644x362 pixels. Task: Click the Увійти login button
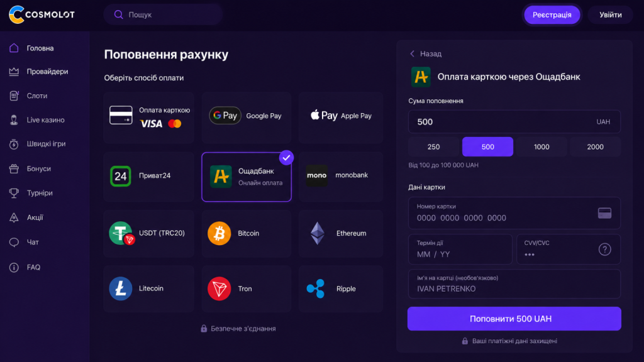tap(610, 15)
